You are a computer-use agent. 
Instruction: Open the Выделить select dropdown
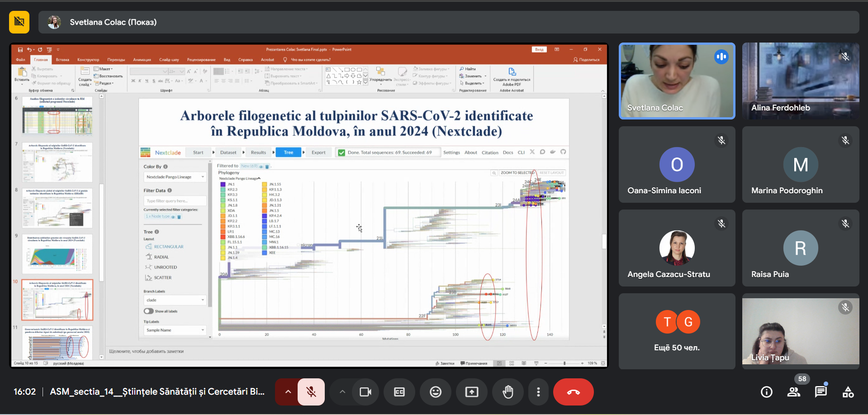(x=472, y=83)
